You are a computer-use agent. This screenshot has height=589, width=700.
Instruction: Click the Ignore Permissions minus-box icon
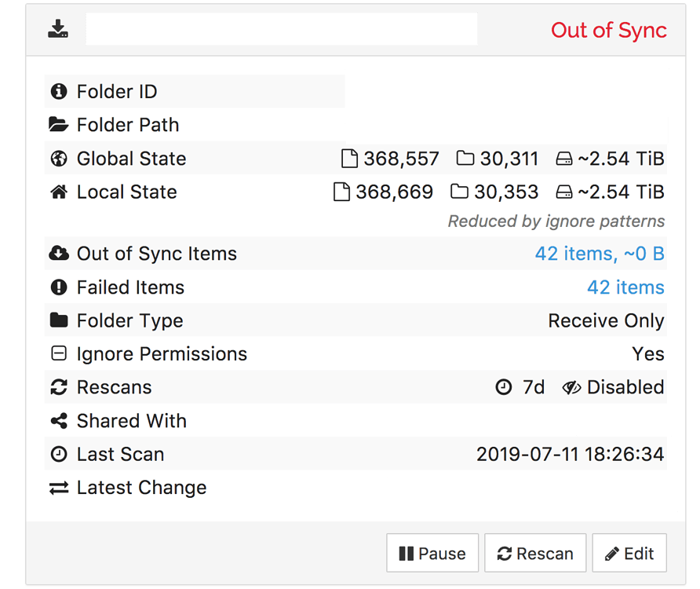(59, 353)
